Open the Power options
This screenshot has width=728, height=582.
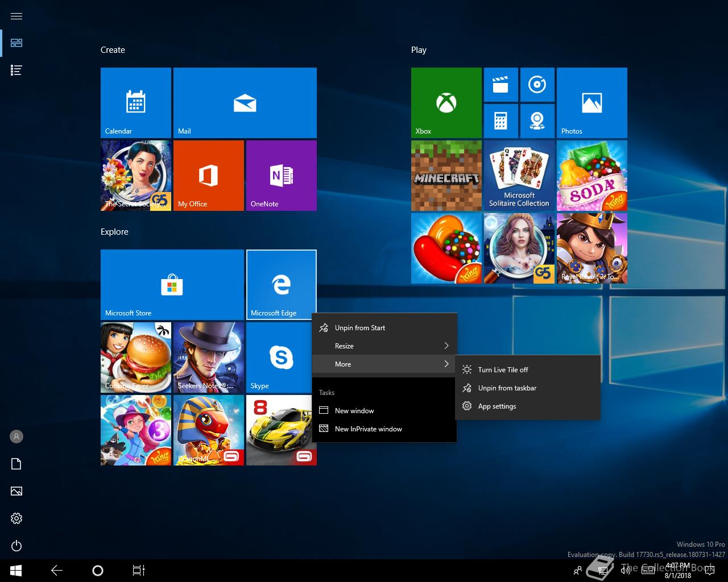tap(16, 546)
